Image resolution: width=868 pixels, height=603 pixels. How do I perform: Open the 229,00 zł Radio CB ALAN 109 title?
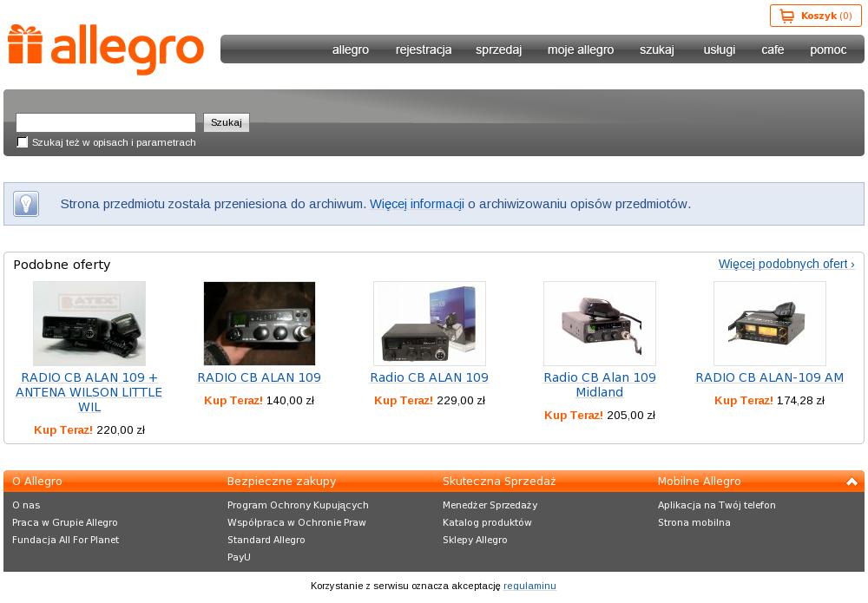(430, 377)
